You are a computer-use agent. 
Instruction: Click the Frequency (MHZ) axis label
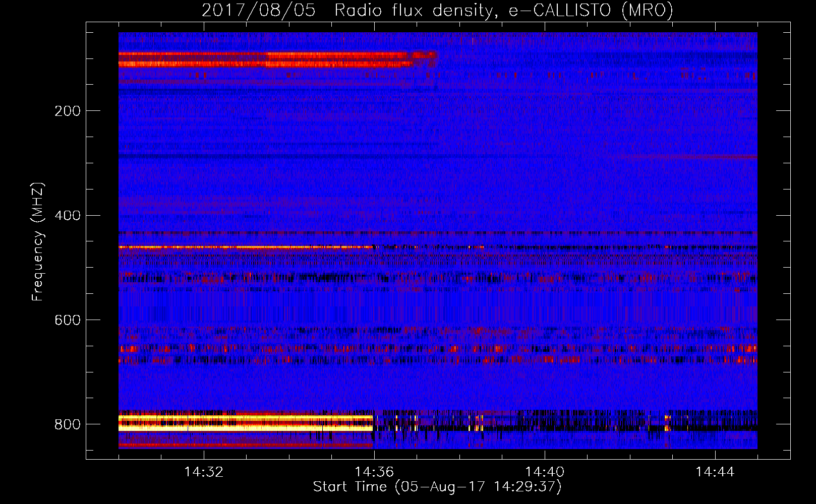(38, 242)
